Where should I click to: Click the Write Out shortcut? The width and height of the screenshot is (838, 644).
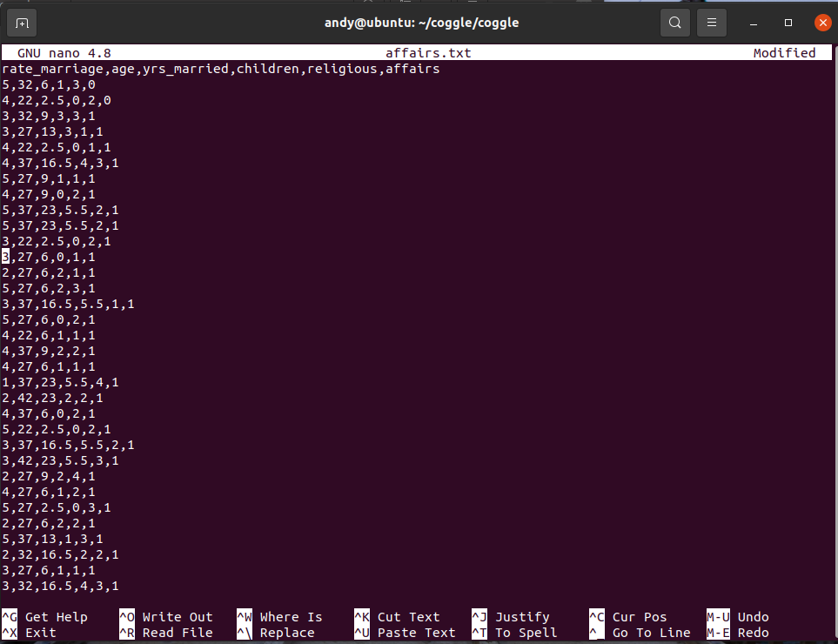tap(166, 617)
